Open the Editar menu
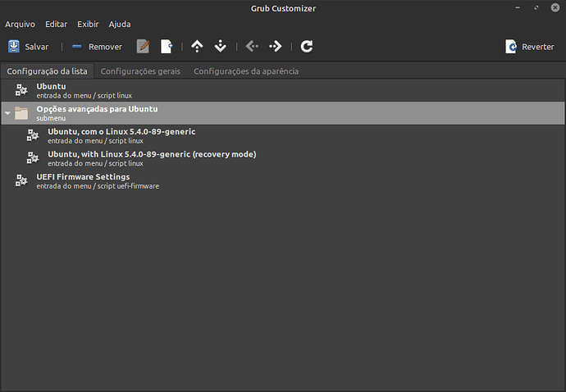The height and width of the screenshot is (392, 566). point(56,24)
